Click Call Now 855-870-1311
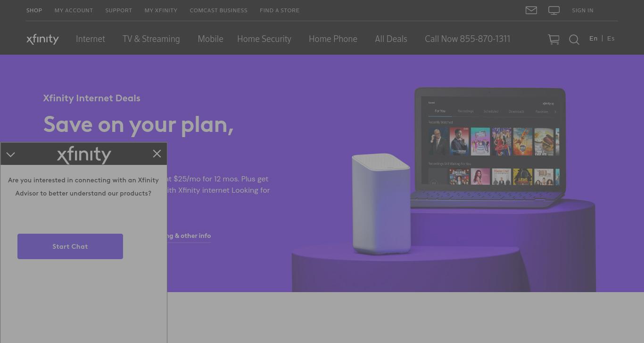The height and width of the screenshot is (343, 644). tap(467, 39)
